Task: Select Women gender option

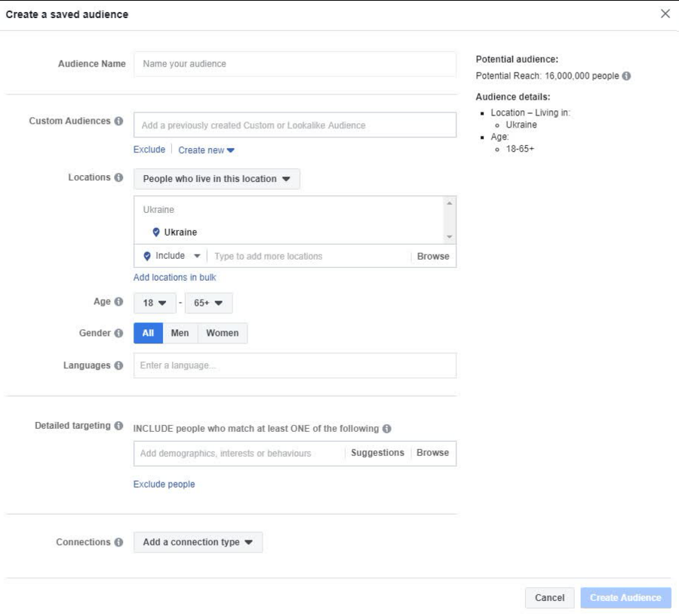Action: click(223, 334)
